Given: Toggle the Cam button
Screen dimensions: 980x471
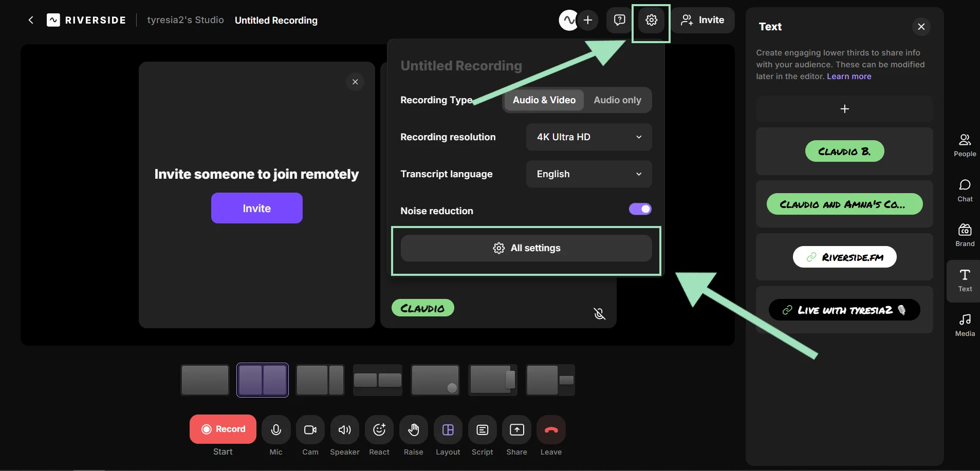Looking at the screenshot, I should [310, 429].
